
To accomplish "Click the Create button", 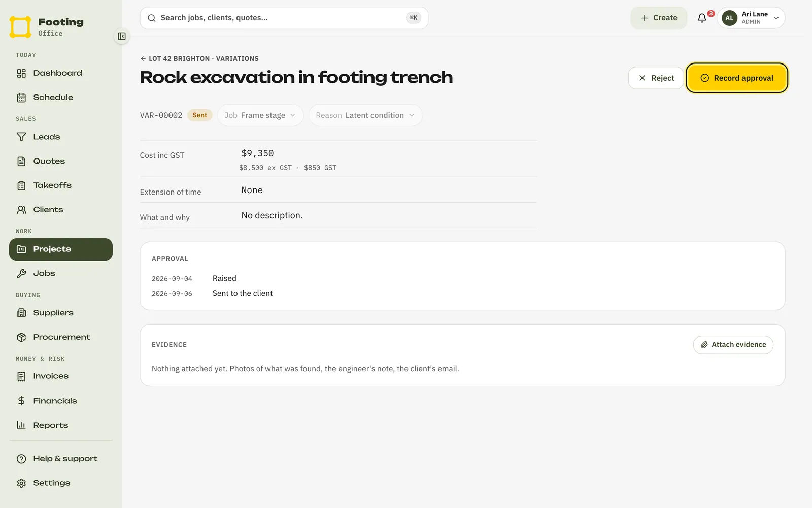I will pos(659,18).
